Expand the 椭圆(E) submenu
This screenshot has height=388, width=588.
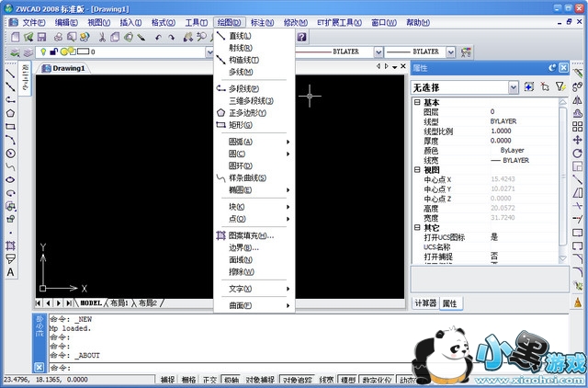click(254, 190)
